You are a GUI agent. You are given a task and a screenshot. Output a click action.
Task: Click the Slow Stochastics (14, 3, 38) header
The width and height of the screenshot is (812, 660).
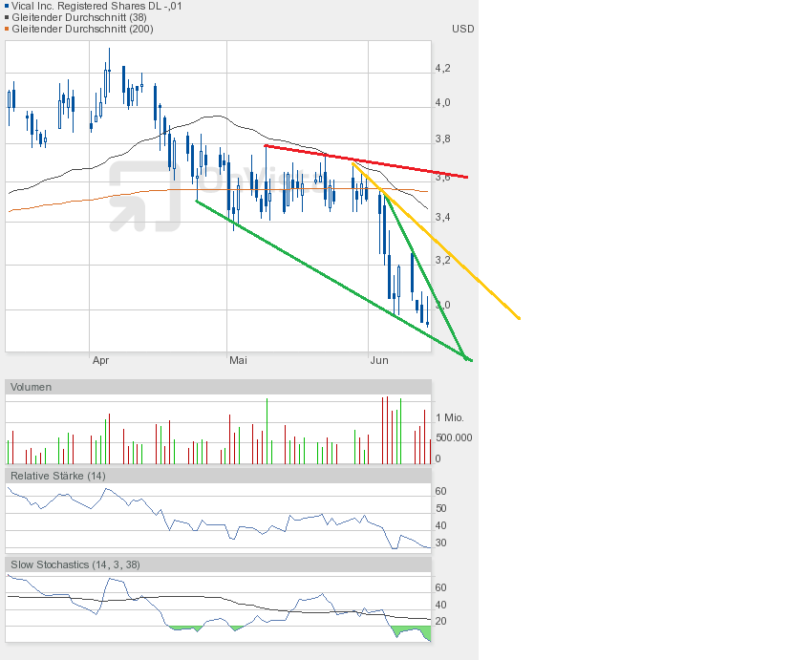pos(75,564)
